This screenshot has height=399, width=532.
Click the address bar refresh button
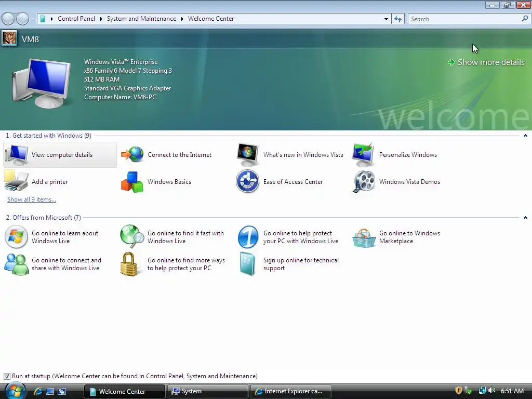397,19
